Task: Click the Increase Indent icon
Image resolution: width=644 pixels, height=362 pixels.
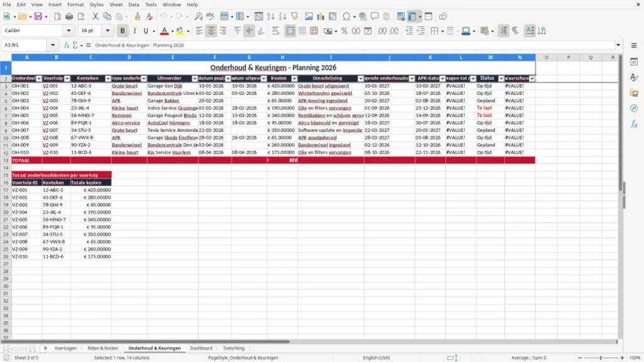Action: pyautogui.click(x=409, y=31)
